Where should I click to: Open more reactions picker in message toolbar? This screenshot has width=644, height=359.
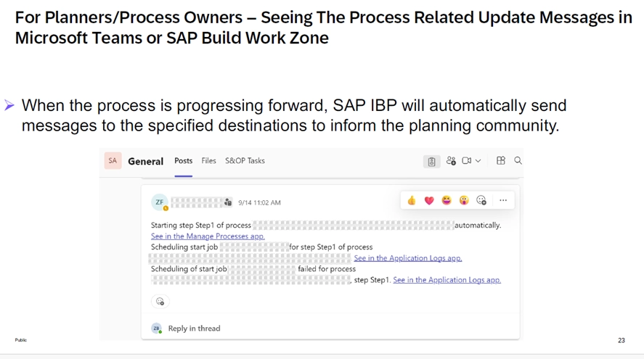coord(481,201)
